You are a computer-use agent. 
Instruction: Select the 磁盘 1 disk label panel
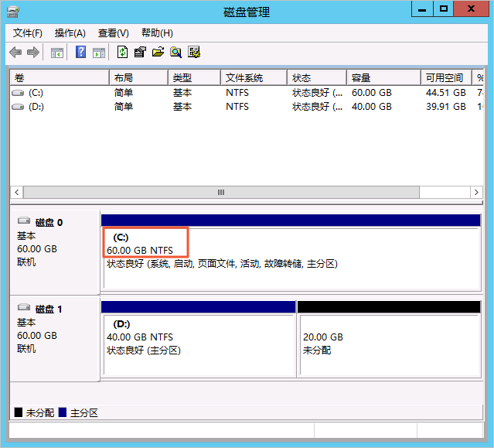click(x=55, y=339)
